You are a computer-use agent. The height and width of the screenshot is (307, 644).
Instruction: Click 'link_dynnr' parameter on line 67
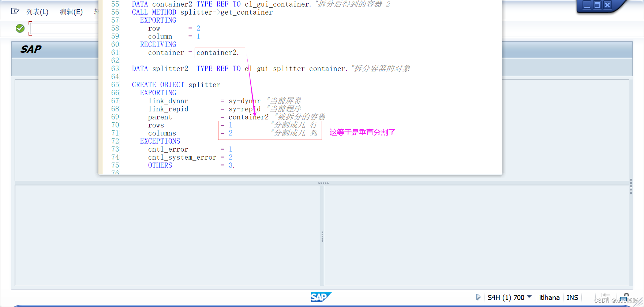tap(168, 101)
